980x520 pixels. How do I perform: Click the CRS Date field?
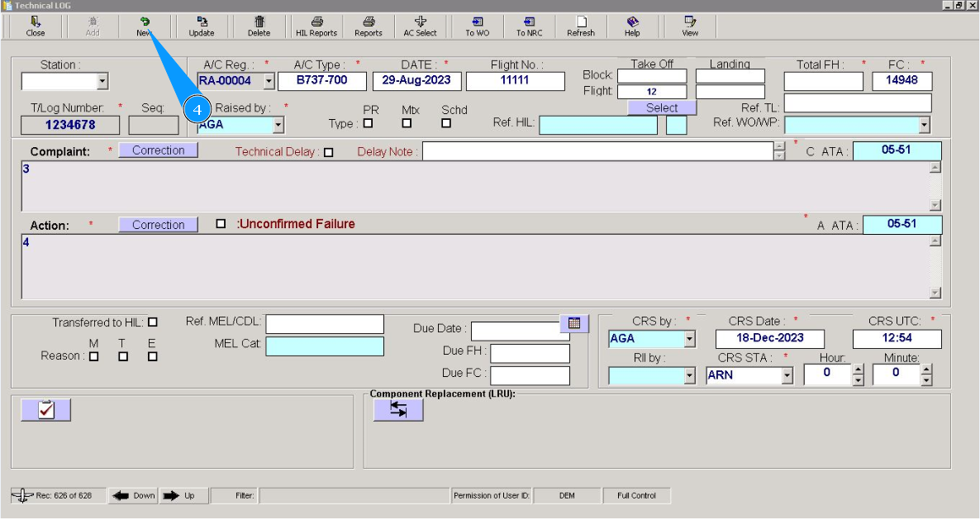tap(770, 339)
